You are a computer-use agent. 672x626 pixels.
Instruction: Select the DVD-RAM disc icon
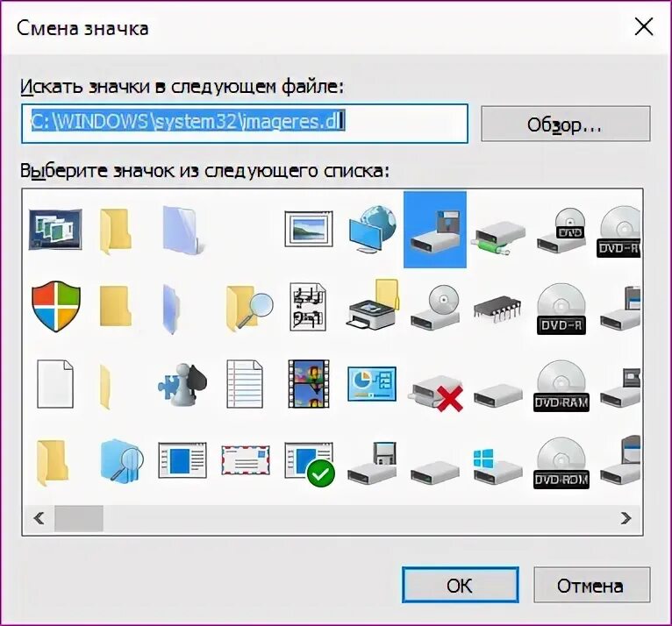[x=561, y=386]
